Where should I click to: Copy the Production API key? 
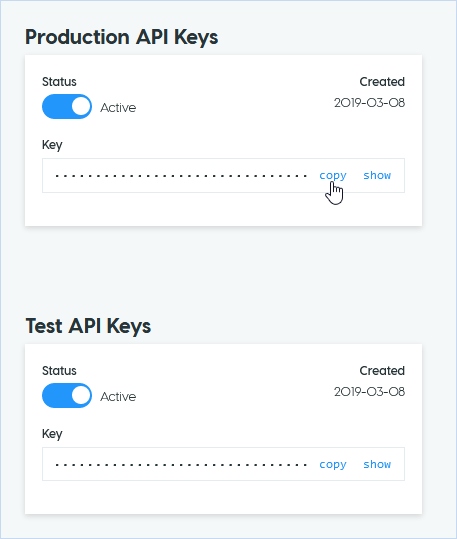point(333,175)
